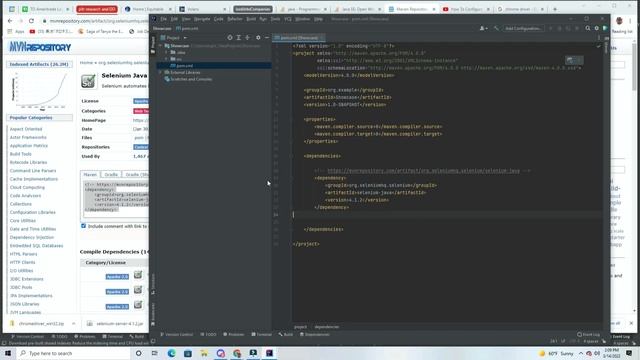The width and height of the screenshot is (640, 360).
Task: Select the Maven tab on Maven Repository page
Action: (90, 174)
